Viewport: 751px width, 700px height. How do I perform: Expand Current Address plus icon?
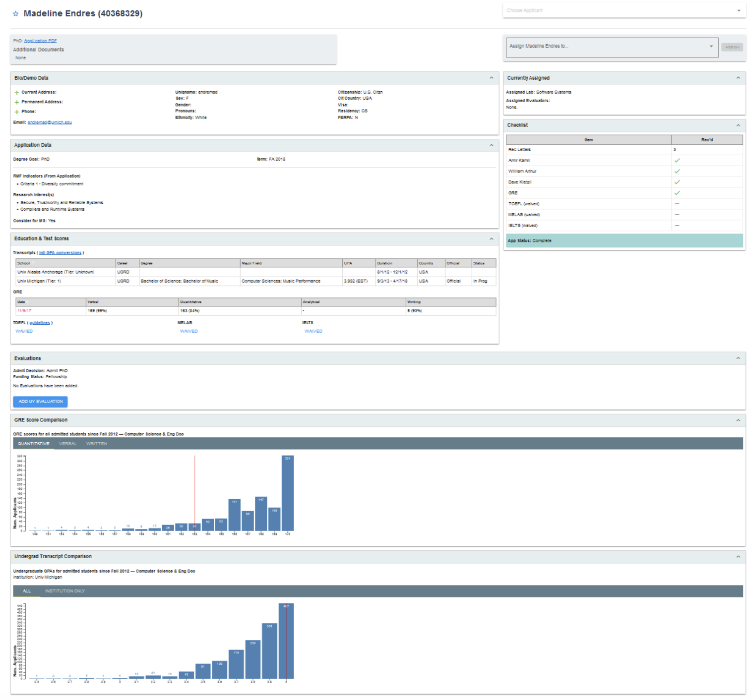[x=17, y=93]
